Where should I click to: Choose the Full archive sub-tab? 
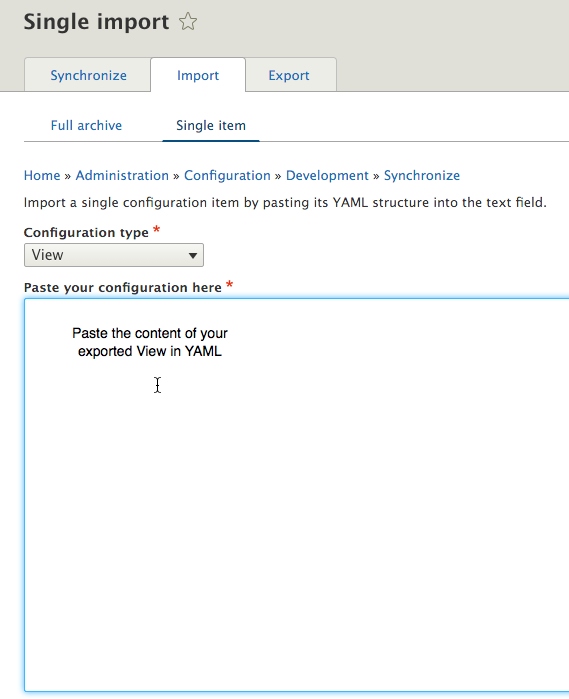(x=86, y=125)
